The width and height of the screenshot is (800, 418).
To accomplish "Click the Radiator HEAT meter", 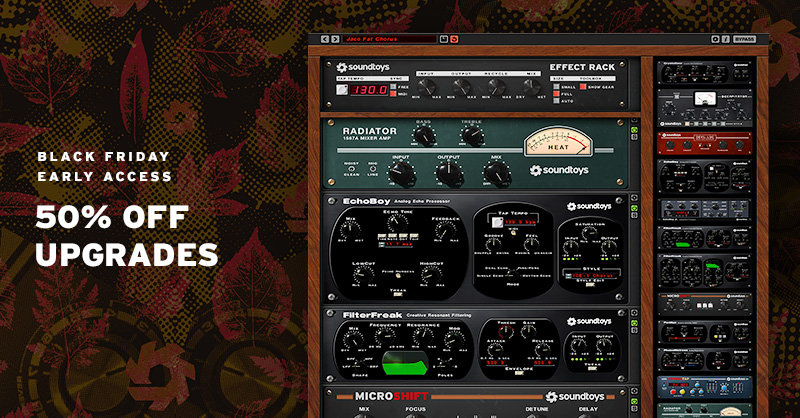I will 558,141.
